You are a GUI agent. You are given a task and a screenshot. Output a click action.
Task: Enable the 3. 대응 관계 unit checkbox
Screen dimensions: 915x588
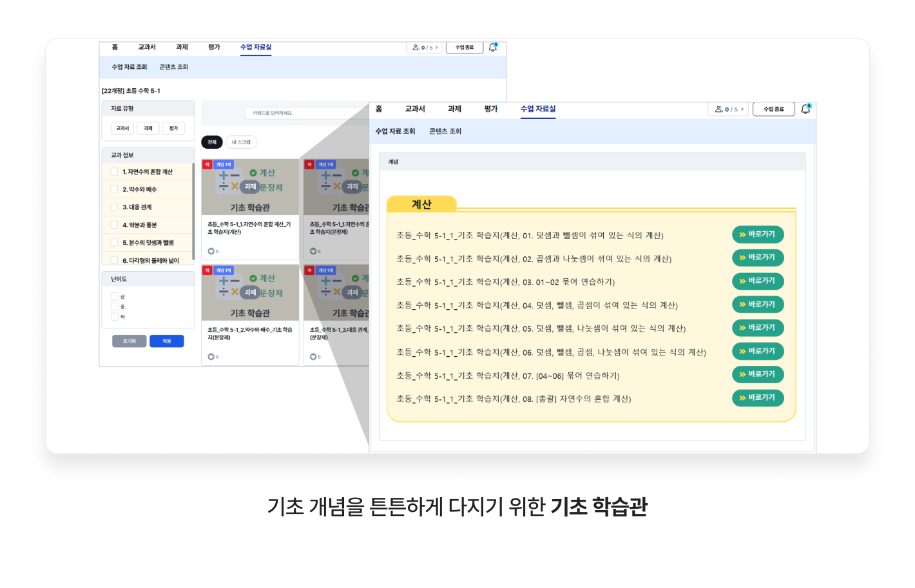coord(114,207)
